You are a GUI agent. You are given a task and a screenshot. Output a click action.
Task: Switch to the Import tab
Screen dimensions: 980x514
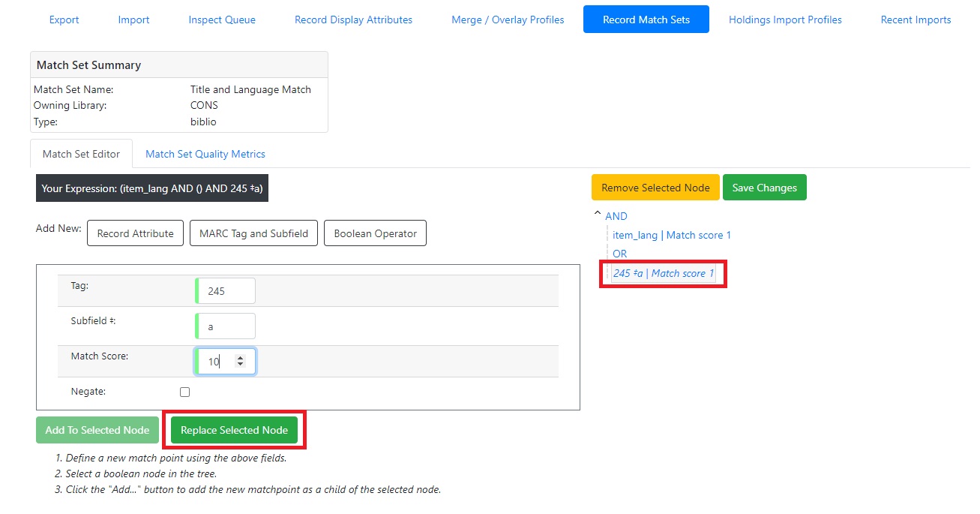point(133,20)
